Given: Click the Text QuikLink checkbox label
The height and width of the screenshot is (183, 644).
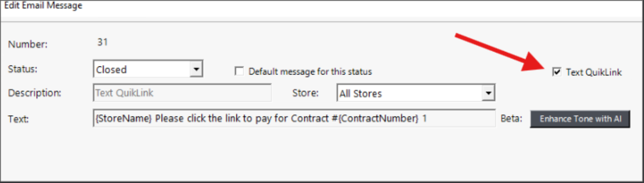Looking at the screenshot, I should (x=594, y=72).
